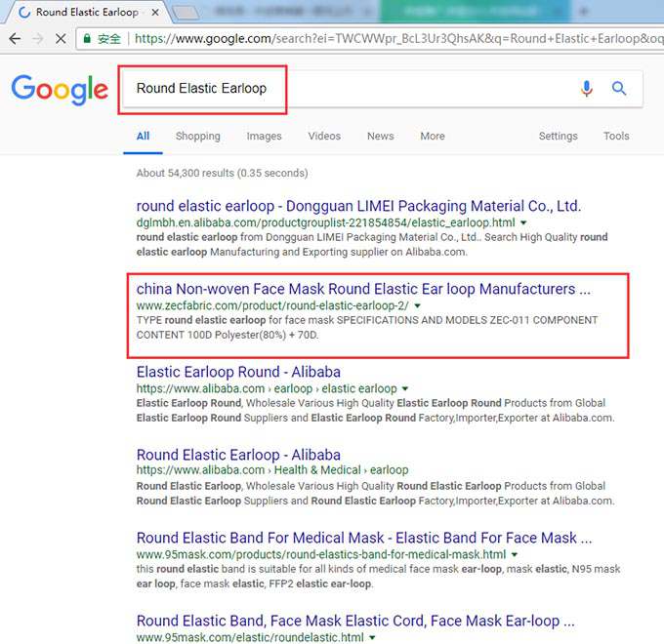Image resolution: width=664 pixels, height=644 pixels.
Task: Click the dglmbh.en.alibaba.com productgrouplist URL text
Action: click(x=325, y=222)
